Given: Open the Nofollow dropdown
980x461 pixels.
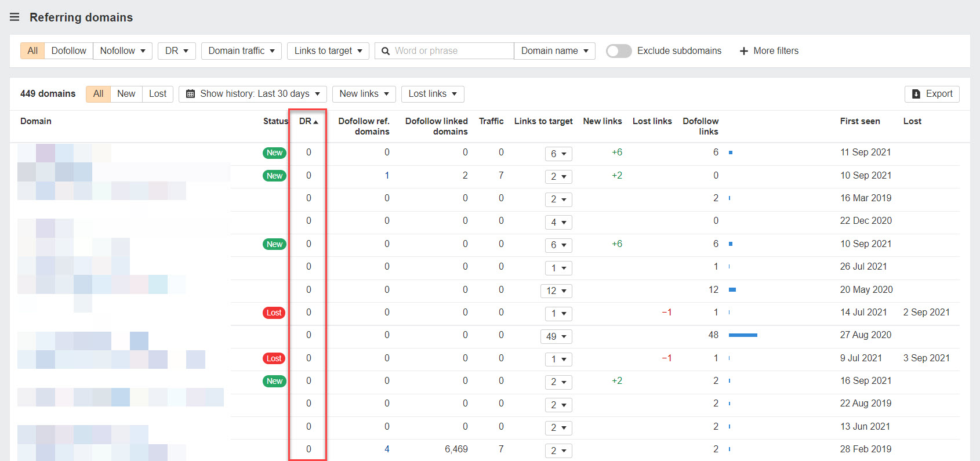Looking at the screenshot, I should pos(122,51).
